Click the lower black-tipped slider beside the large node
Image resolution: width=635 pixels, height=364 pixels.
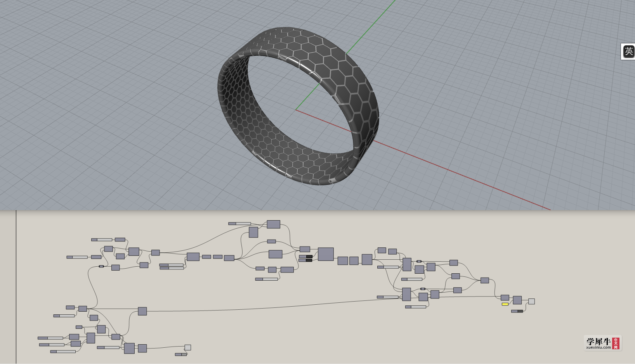point(305,260)
